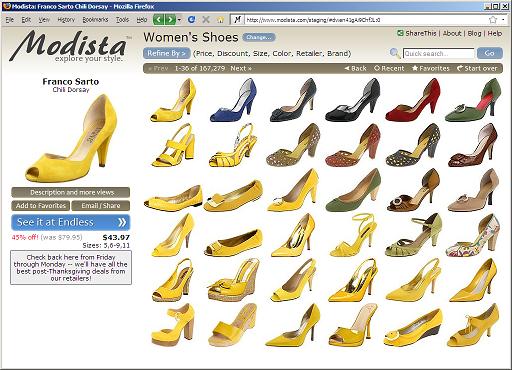Click the 45% off! discount text
512x370 pixels.
tap(25, 237)
